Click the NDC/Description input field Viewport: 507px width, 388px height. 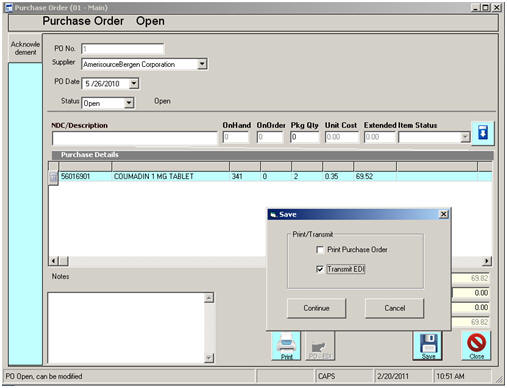pos(135,138)
